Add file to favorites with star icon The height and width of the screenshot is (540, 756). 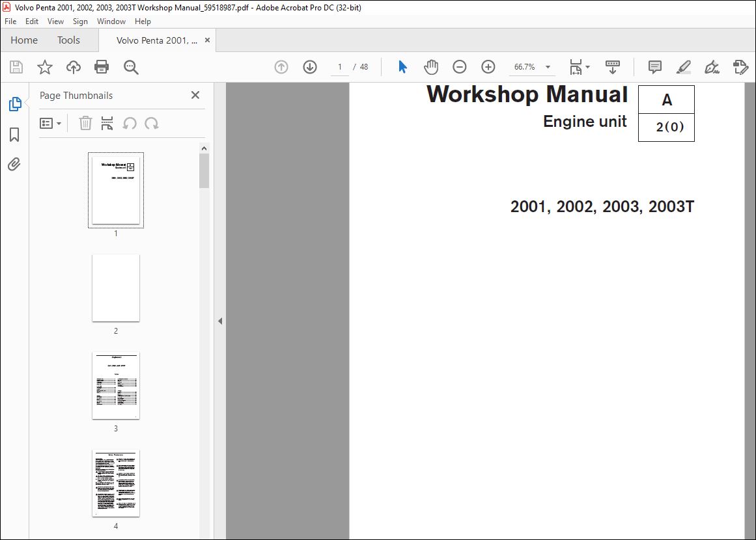45,67
